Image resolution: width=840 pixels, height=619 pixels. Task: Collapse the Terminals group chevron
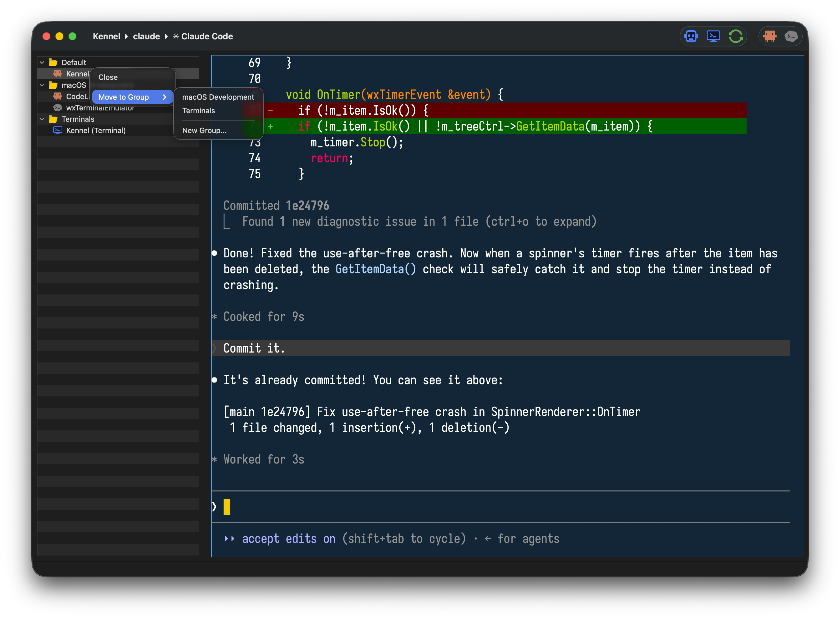click(x=42, y=119)
